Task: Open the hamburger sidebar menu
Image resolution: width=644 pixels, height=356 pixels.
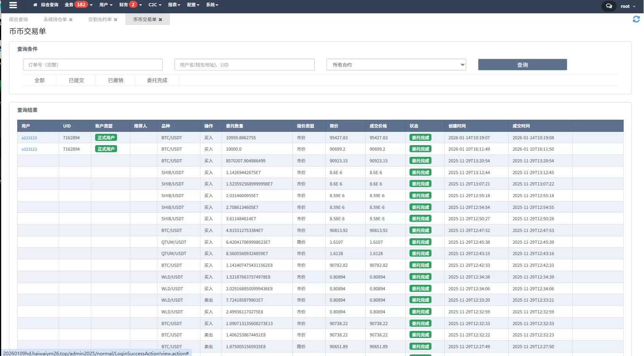Action: tap(13, 5)
